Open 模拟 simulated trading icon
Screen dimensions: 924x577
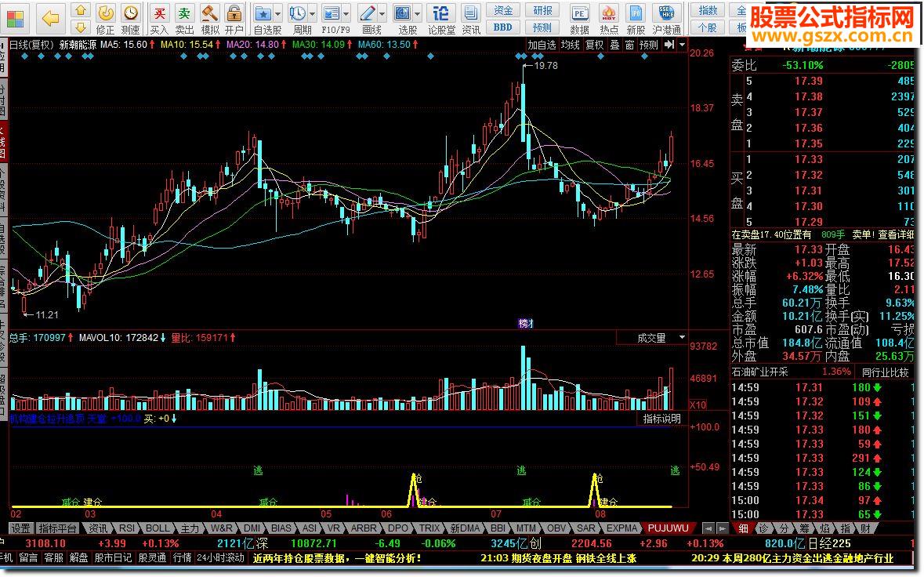pyautogui.click(x=210, y=18)
